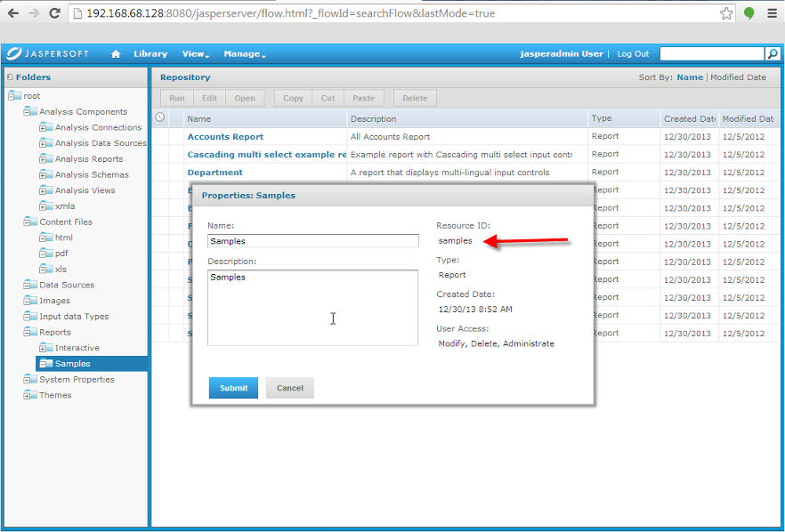Collapse the Folders panel icon
Viewport: 785px width, 532px height.
click(x=10, y=77)
